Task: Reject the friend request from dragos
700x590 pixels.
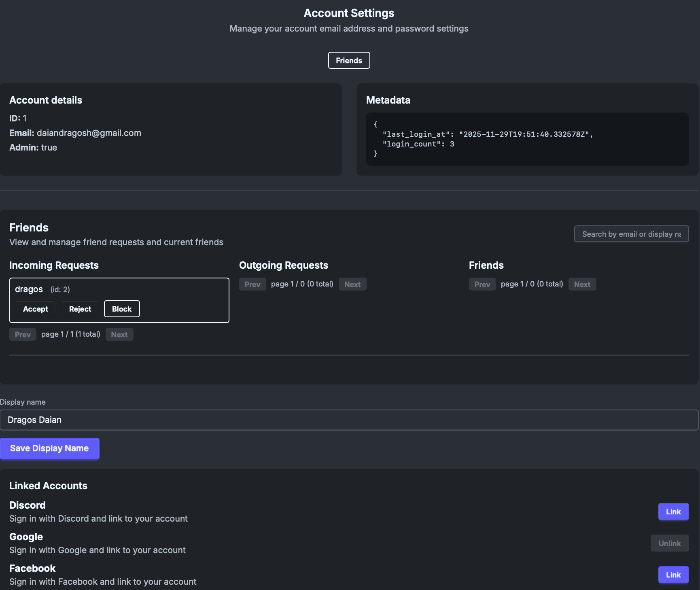Action: click(x=80, y=309)
